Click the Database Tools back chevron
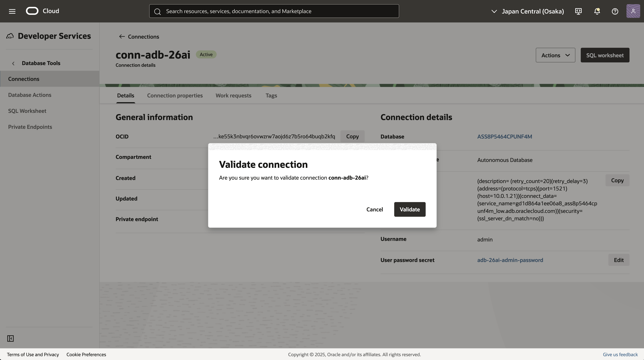 coord(13,63)
